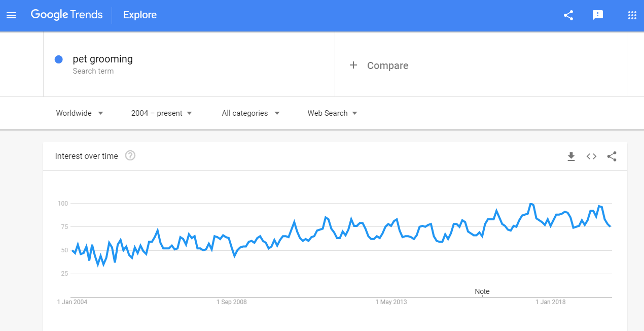Expand the Worldwide region dropdown
Image resolution: width=644 pixels, height=331 pixels.
(80, 113)
